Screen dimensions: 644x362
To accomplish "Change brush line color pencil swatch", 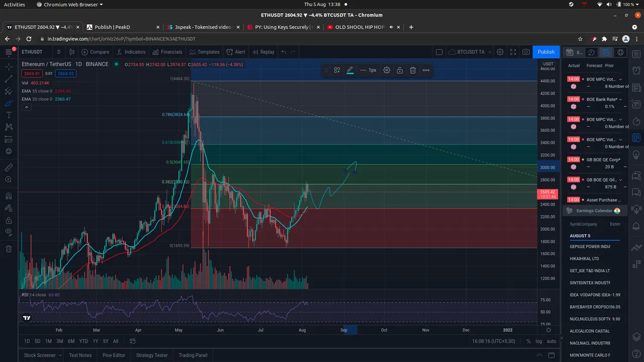I will (350, 70).
